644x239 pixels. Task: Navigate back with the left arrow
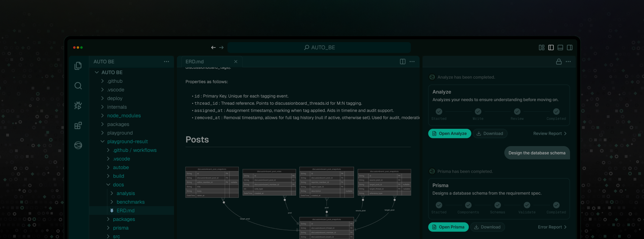click(213, 48)
